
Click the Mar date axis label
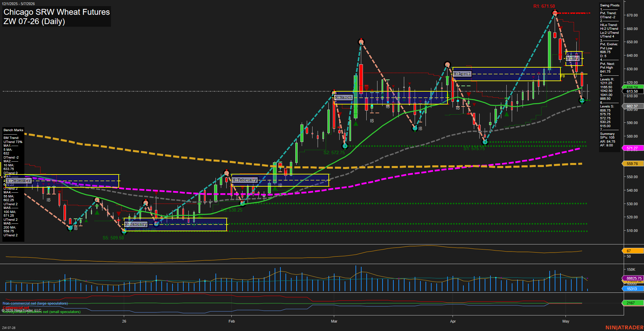334,321
